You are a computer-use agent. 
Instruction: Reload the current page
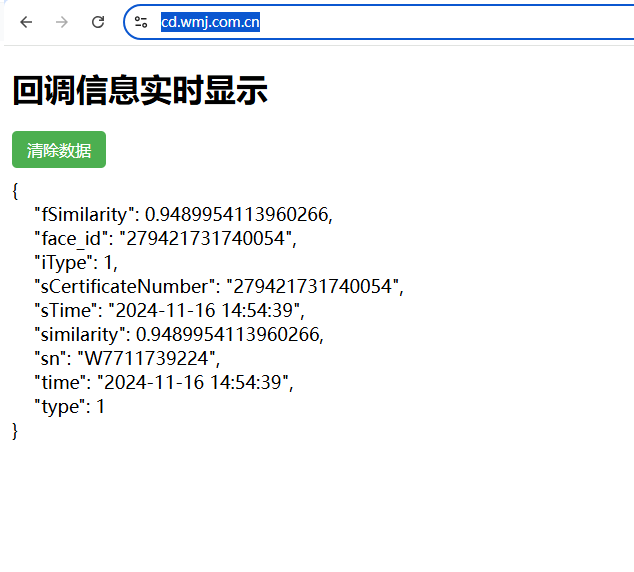tap(98, 22)
